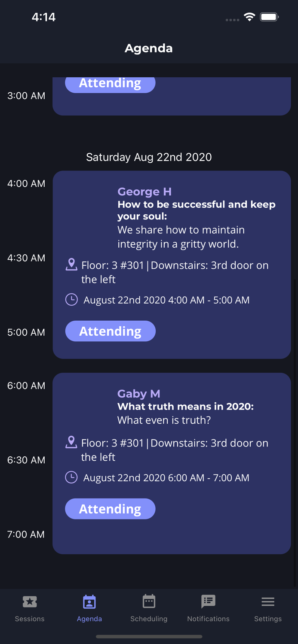Open the Sessions star icon
The image size is (298, 644).
tap(30, 602)
